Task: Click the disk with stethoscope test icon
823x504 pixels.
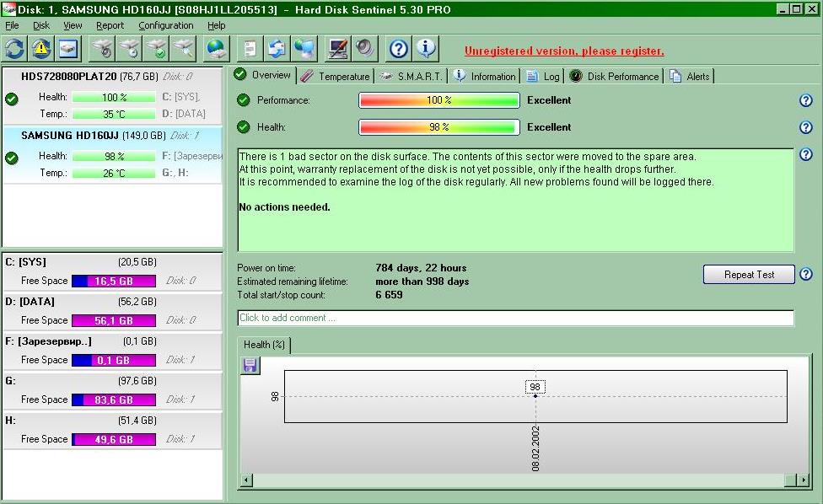Action: (103, 49)
